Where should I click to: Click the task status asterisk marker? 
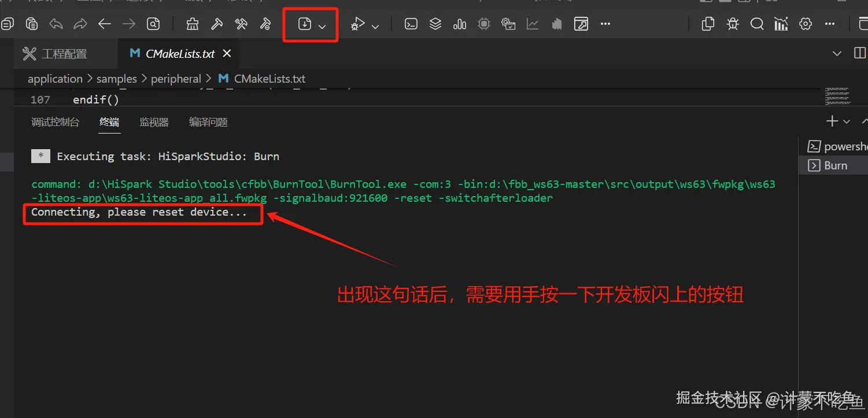40,156
